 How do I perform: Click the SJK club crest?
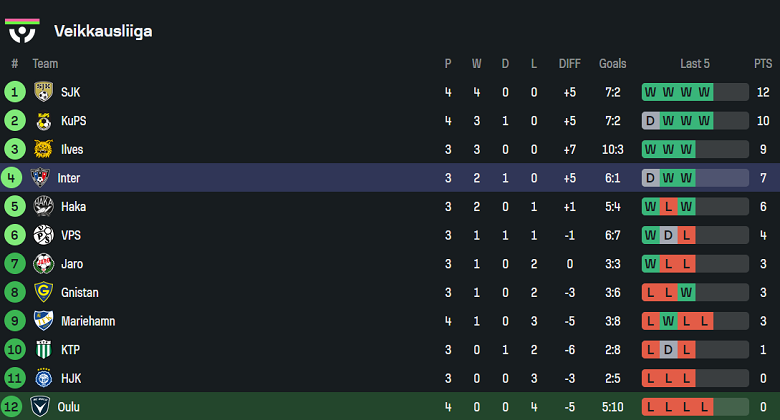click(42, 92)
